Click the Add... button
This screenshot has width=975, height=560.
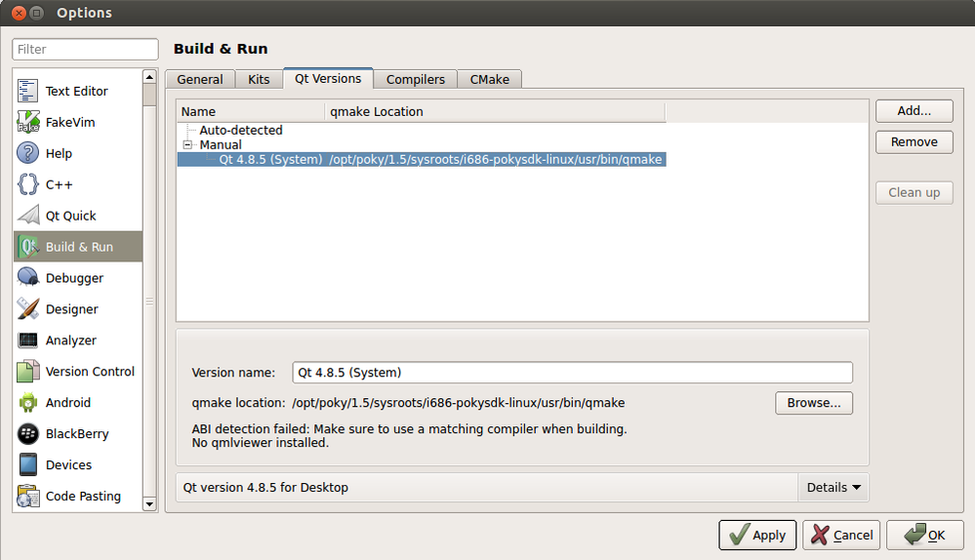tap(914, 110)
